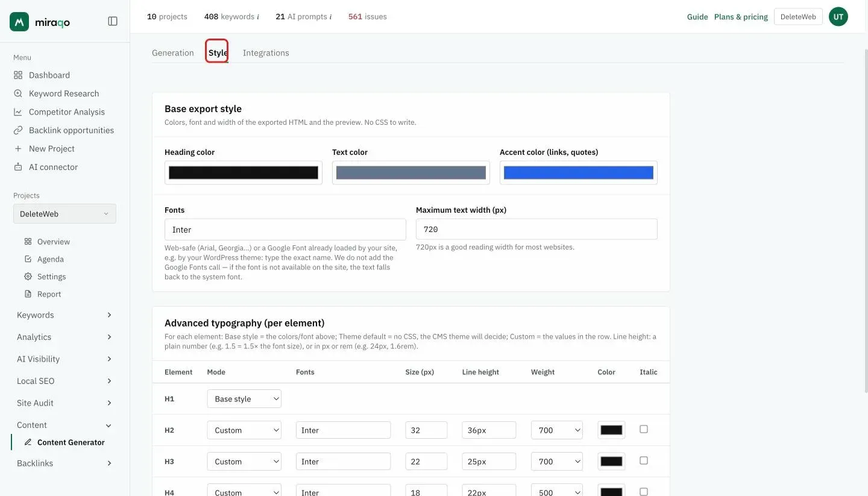The image size is (868, 496).
Task: Click the Overview grid icon
Action: click(28, 242)
